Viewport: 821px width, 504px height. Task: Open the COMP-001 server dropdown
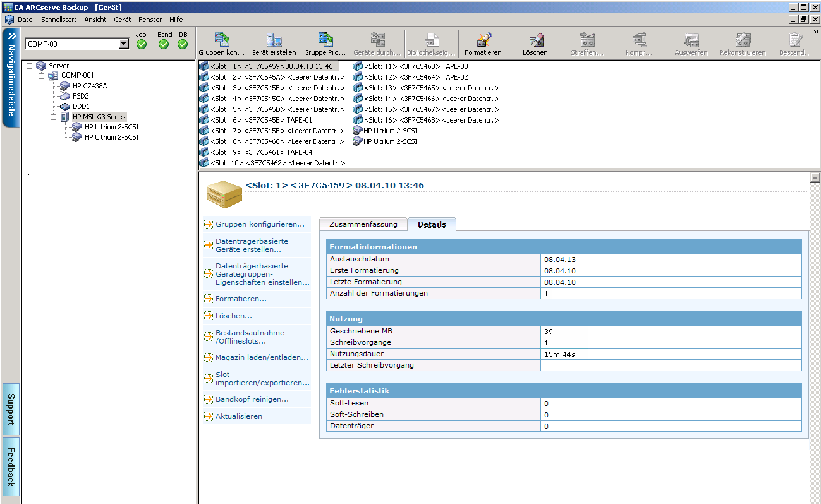[124, 44]
